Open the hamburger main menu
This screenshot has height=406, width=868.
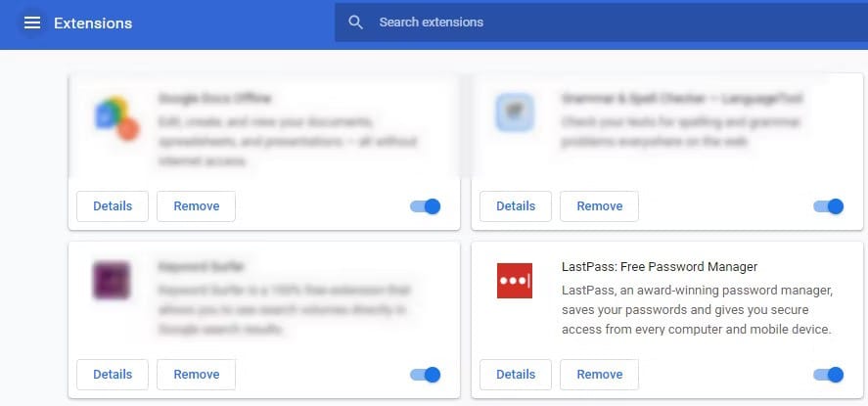[x=32, y=23]
